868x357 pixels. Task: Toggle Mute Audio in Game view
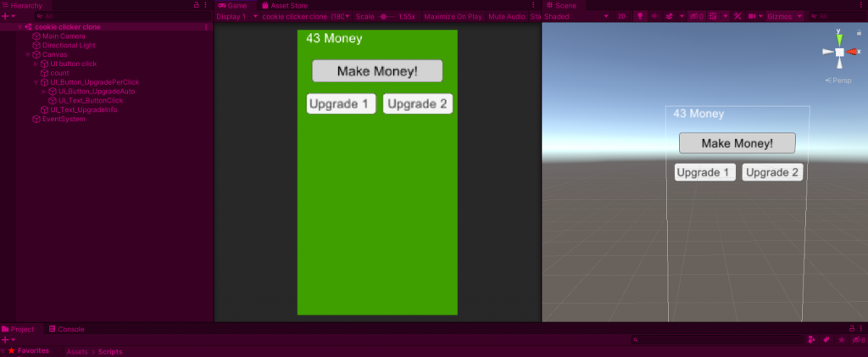click(507, 16)
